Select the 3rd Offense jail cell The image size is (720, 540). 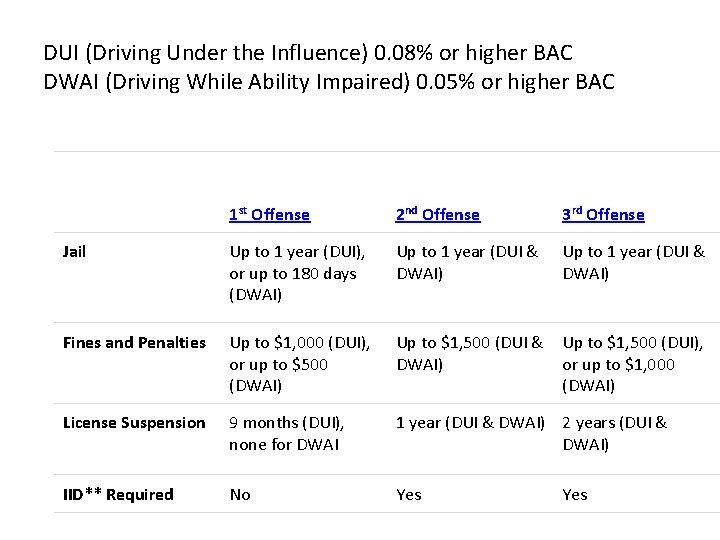click(634, 262)
